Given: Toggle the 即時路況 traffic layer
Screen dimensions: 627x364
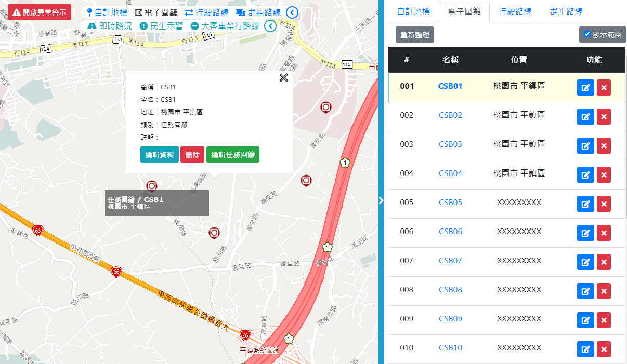Looking at the screenshot, I should pos(110,26).
